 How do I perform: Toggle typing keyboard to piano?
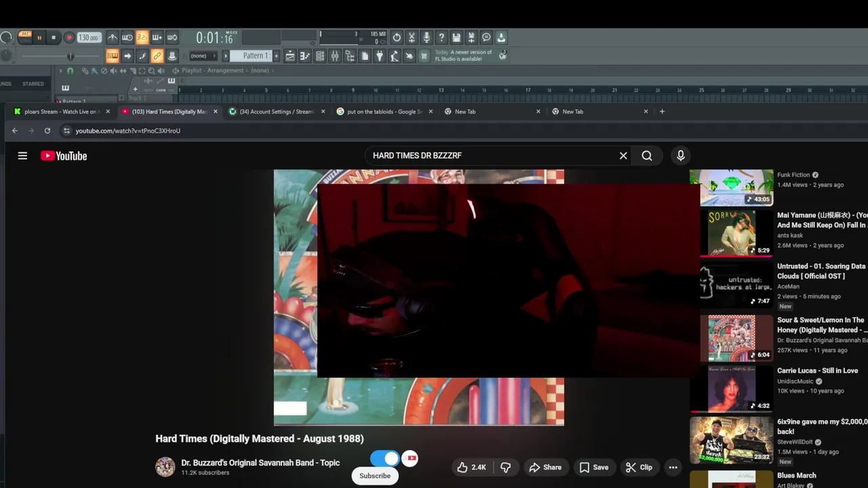(x=112, y=56)
